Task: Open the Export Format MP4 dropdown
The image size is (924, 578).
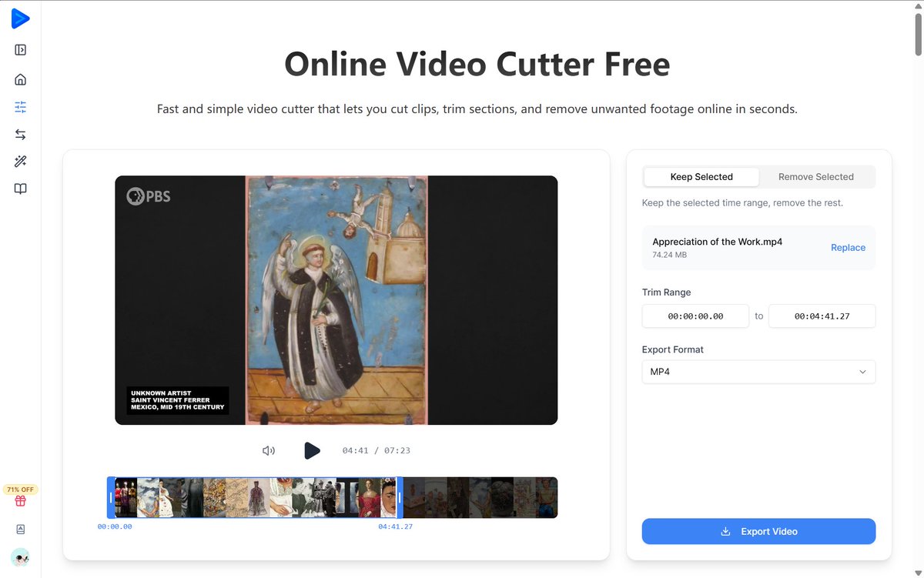Action: (758, 372)
